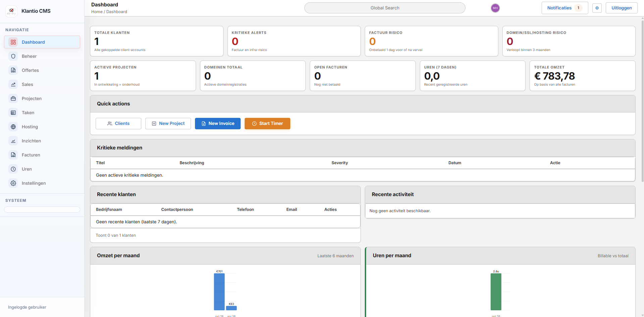Click the Home breadcrumb link
The width and height of the screenshot is (644, 317).
coord(97,12)
